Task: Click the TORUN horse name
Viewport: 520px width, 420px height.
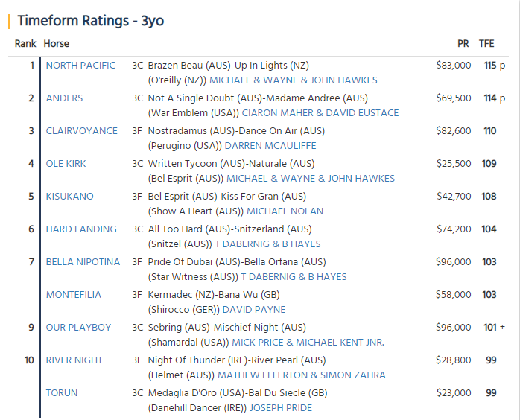Action: [62, 393]
